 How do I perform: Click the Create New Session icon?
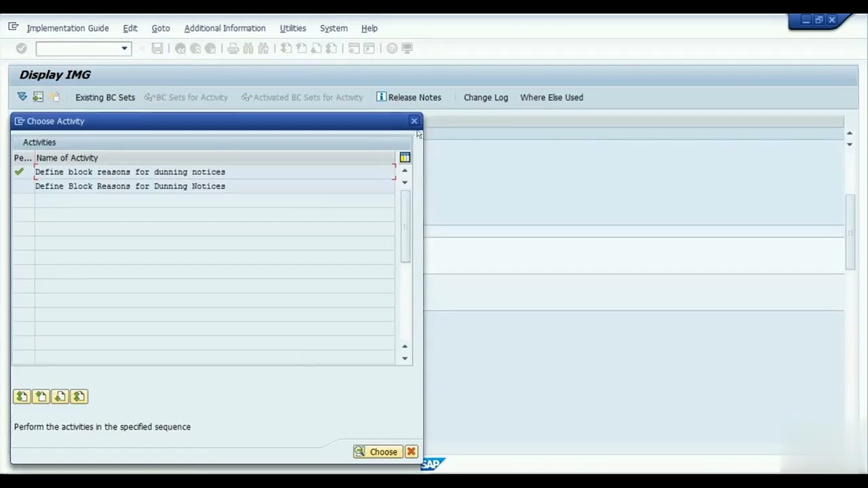[x=354, y=48]
